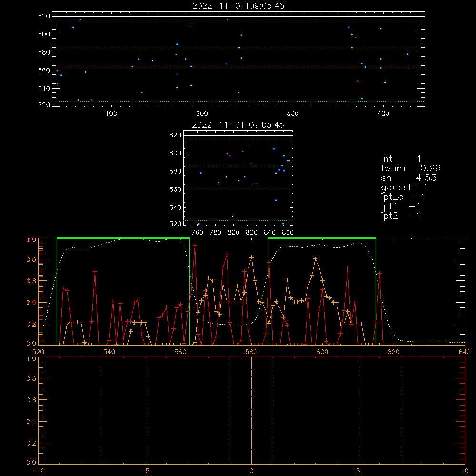Click x-axis label 800 on small scatter plot

pyautogui.click(x=233, y=233)
